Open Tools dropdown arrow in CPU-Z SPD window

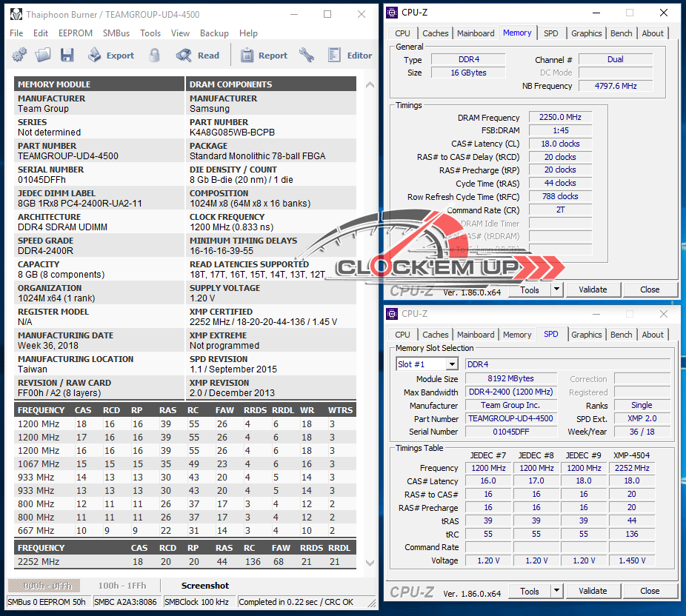click(557, 591)
